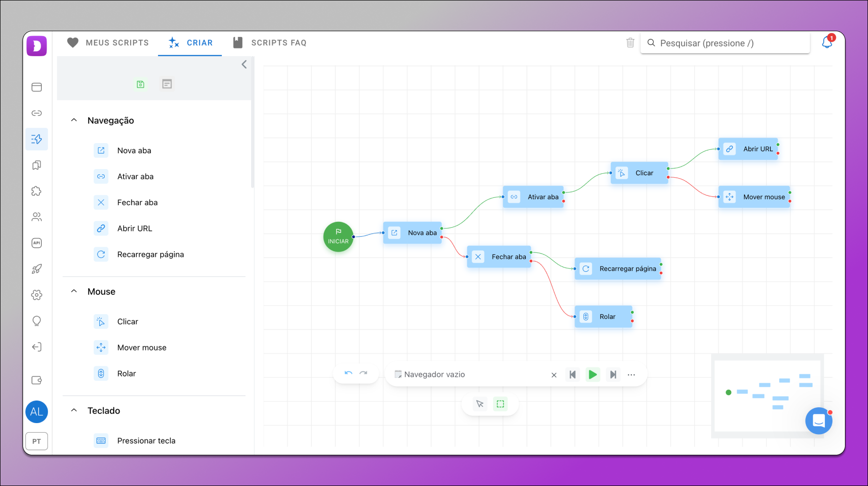Open the more options ellipsis menu
The image size is (868, 486).
[x=631, y=375]
